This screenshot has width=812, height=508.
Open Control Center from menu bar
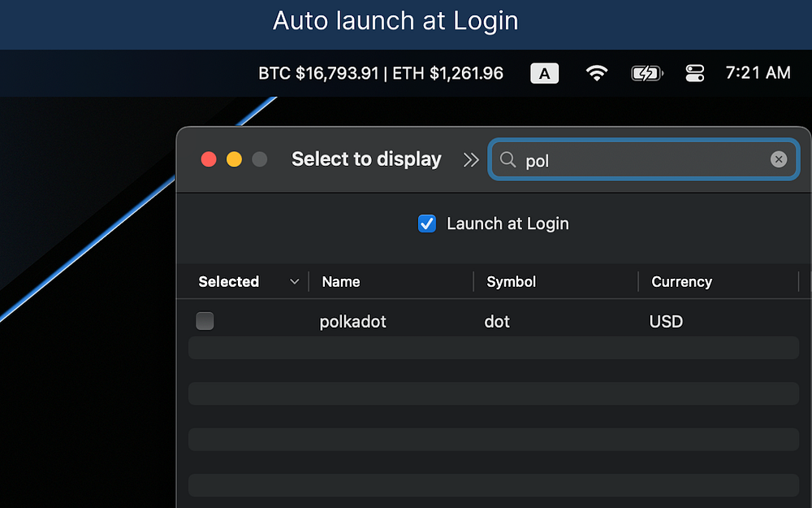point(694,73)
